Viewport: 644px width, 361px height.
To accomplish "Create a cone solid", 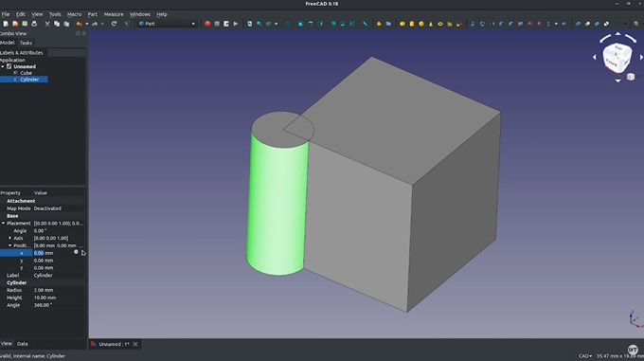I will 431,24.
